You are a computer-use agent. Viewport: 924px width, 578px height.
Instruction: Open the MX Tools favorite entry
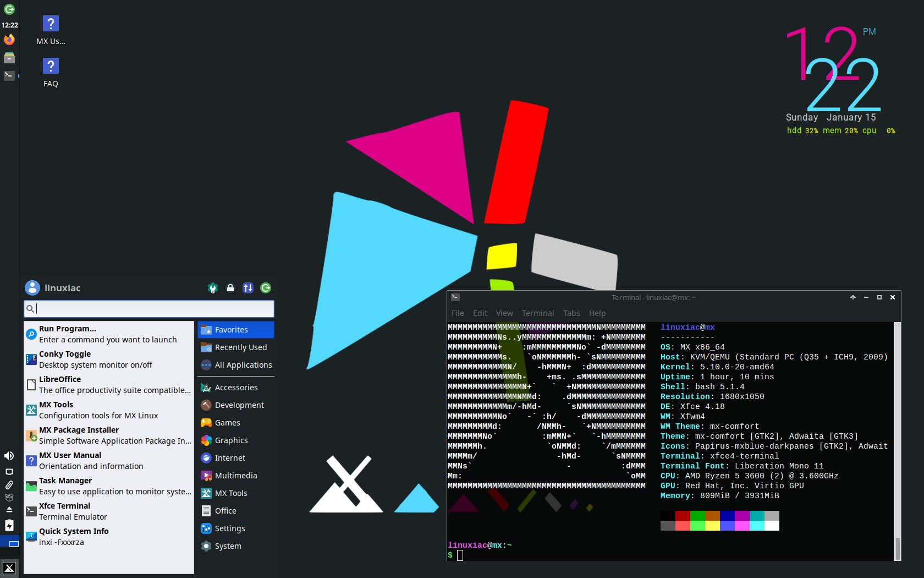pos(109,410)
